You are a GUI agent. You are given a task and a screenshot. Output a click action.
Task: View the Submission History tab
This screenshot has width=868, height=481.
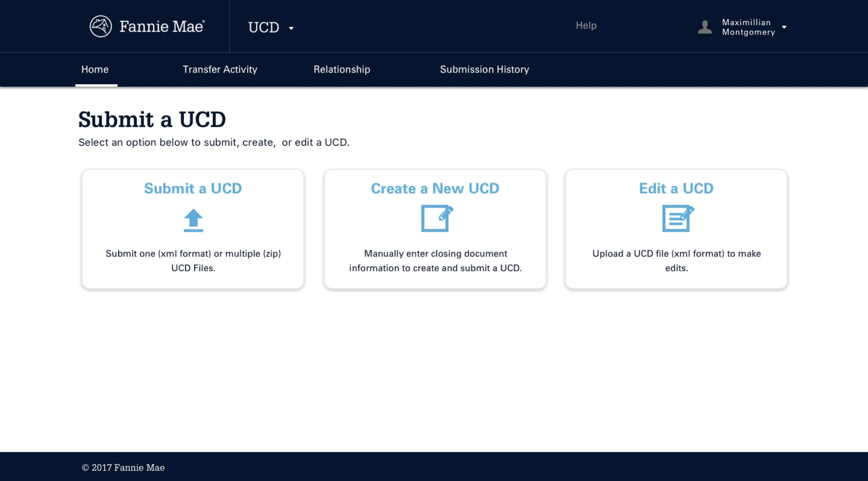[x=484, y=69]
